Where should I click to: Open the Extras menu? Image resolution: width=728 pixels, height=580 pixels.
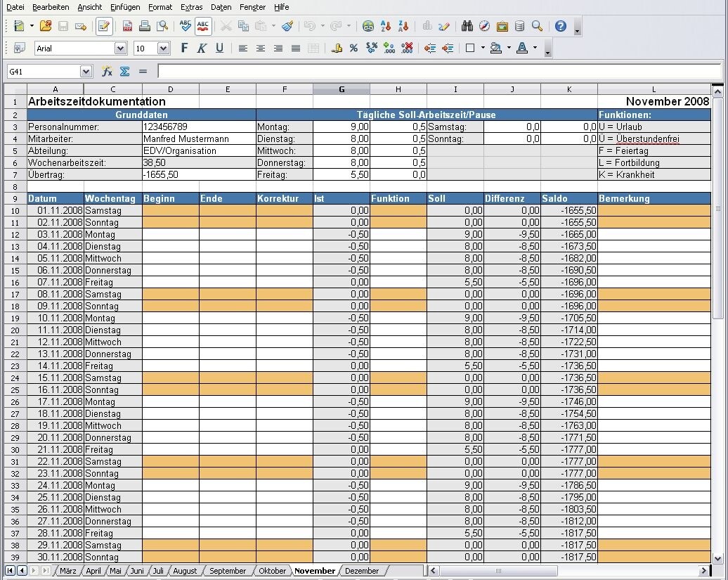click(x=191, y=7)
